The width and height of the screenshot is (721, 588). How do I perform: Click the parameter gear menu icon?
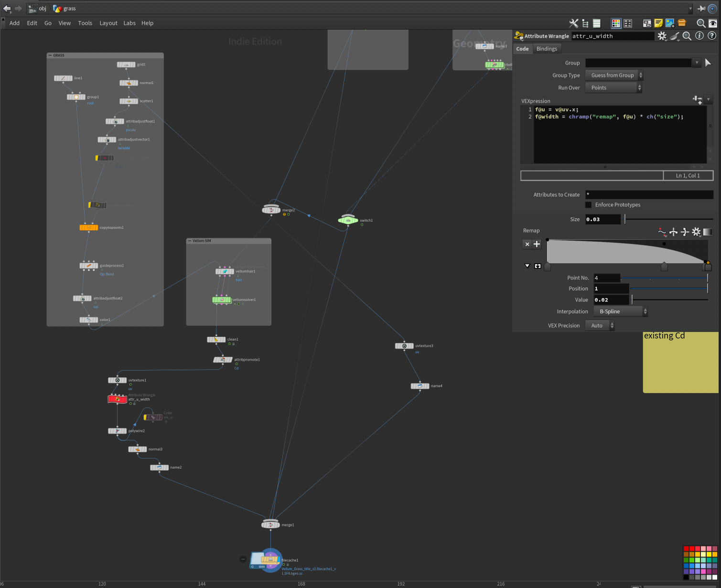(x=662, y=36)
